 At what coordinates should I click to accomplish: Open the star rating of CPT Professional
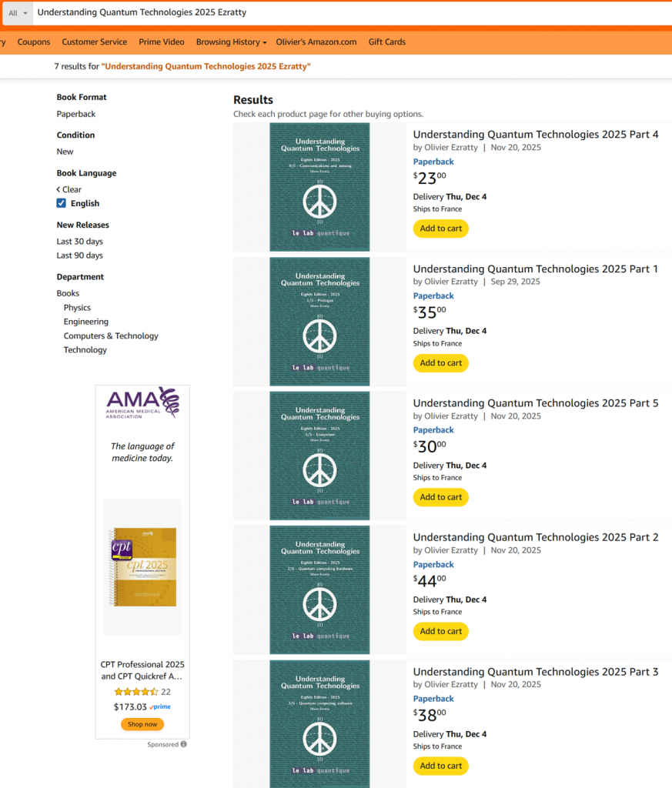click(x=136, y=692)
